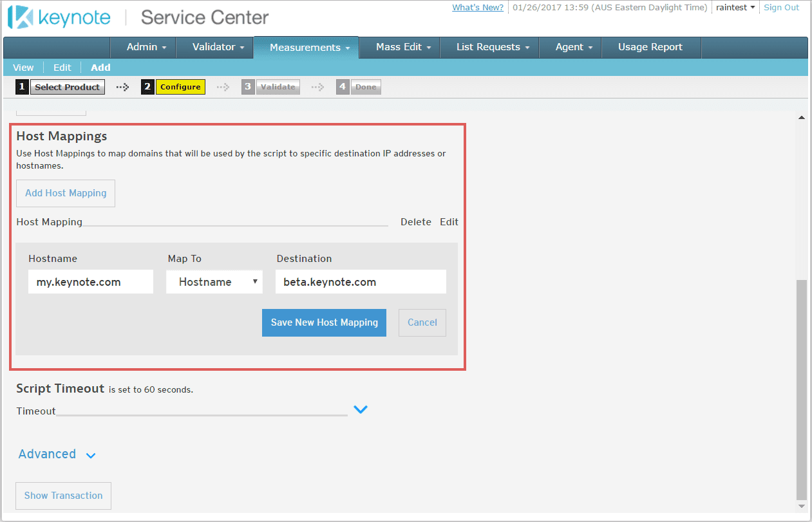Viewport: 812px width, 522px height.
Task: Cancel the new host mapping
Action: 422,322
